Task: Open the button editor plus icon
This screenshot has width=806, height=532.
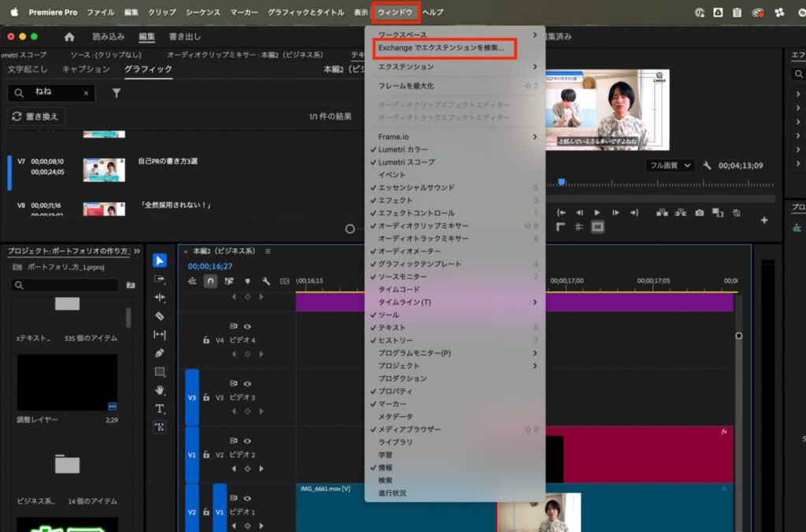Action: [x=764, y=220]
